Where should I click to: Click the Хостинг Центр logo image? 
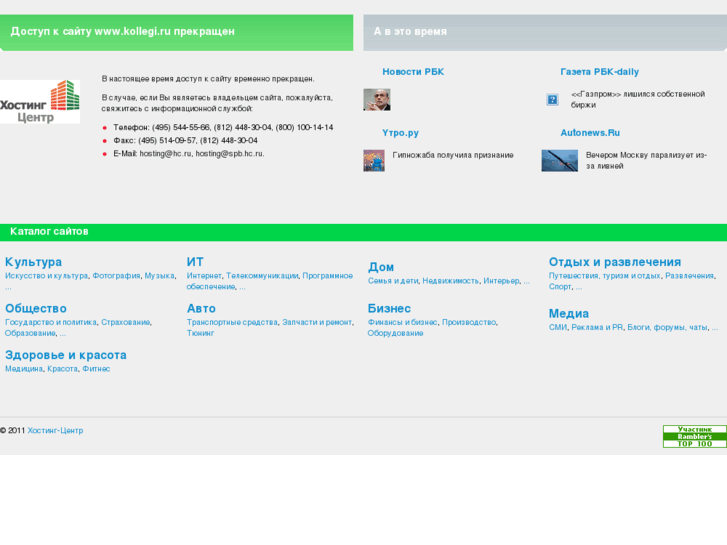40,102
